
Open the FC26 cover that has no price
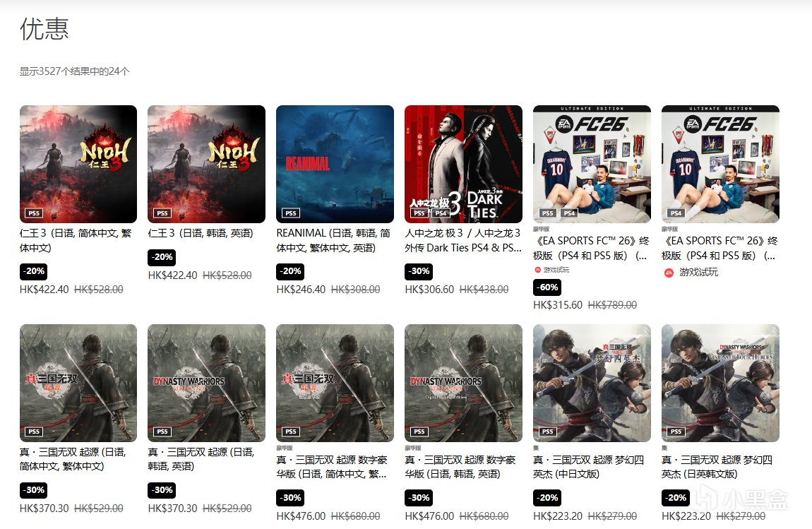[x=720, y=165]
